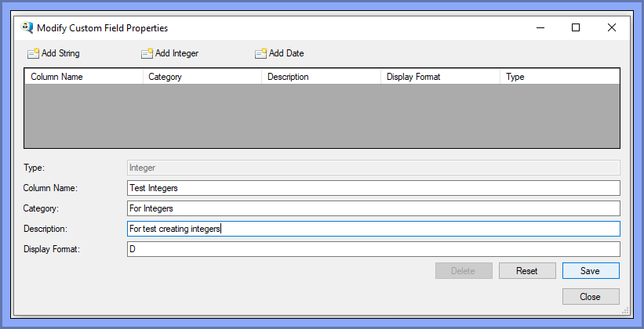Viewport: 644px width, 329px height.
Task: Sort by Column Name header
Action: click(x=84, y=77)
